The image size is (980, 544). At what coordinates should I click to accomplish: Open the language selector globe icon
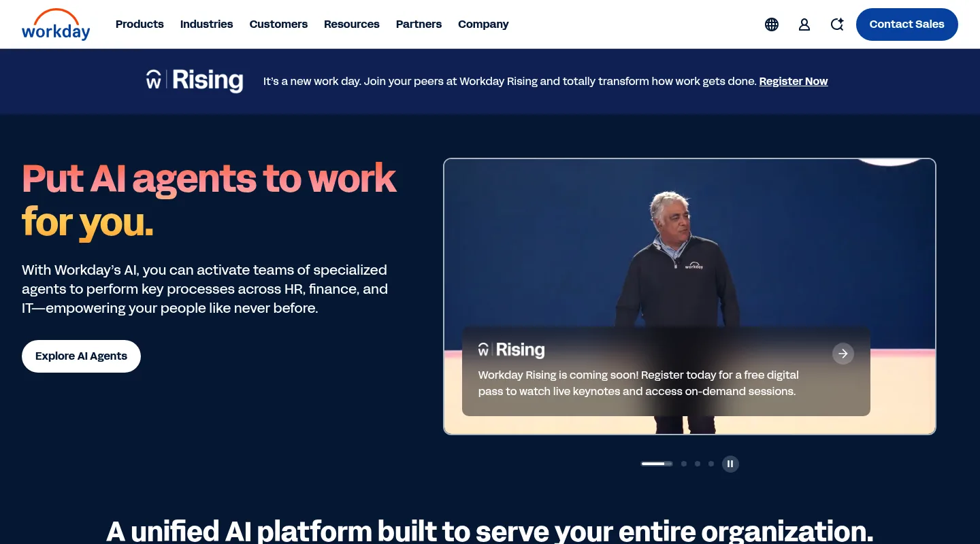click(x=772, y=24)
